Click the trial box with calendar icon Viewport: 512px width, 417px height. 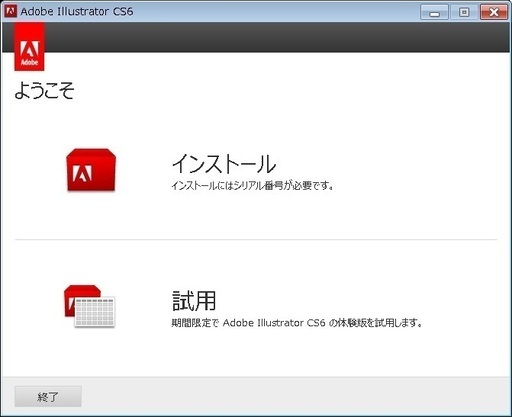89,306
